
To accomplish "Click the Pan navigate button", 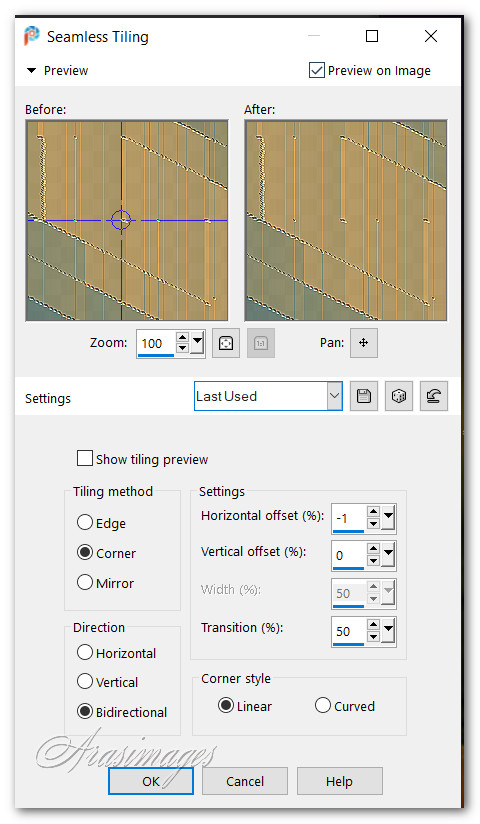I will coord(363,343).
